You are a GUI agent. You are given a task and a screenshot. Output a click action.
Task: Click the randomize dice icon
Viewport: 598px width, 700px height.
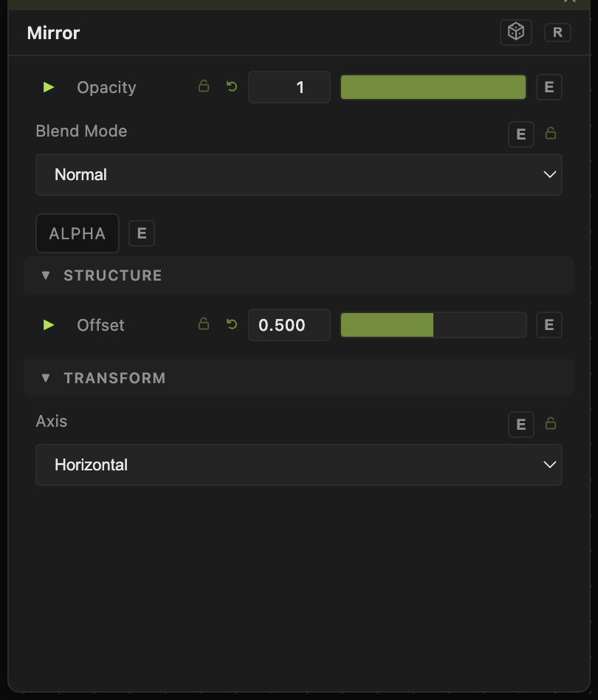(x=516, y=32)
